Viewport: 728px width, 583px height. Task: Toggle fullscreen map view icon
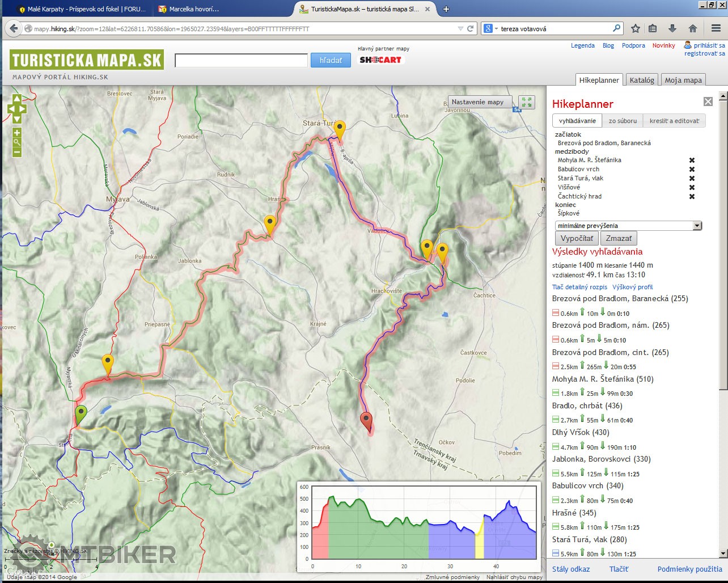(527, 102)
